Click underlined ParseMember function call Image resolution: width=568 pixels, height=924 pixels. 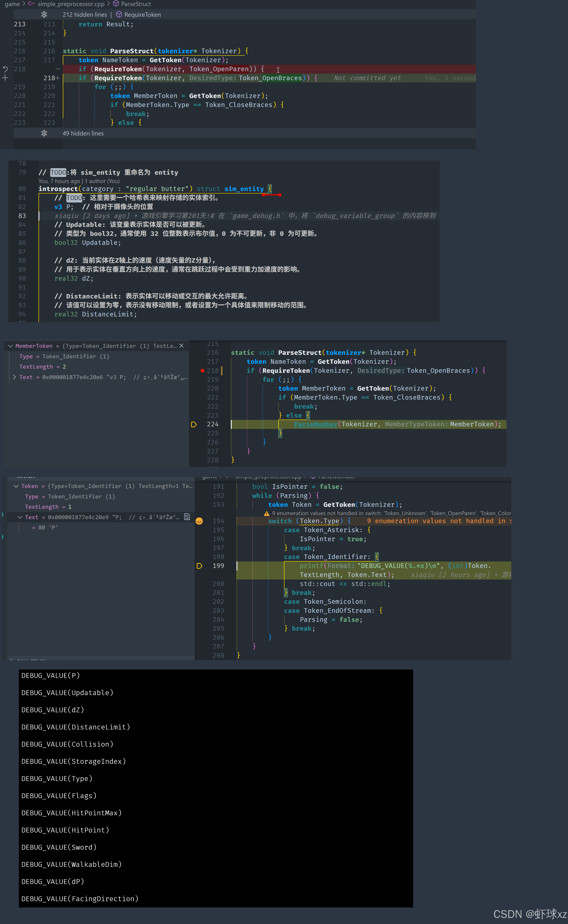click(x=316, y=425)
